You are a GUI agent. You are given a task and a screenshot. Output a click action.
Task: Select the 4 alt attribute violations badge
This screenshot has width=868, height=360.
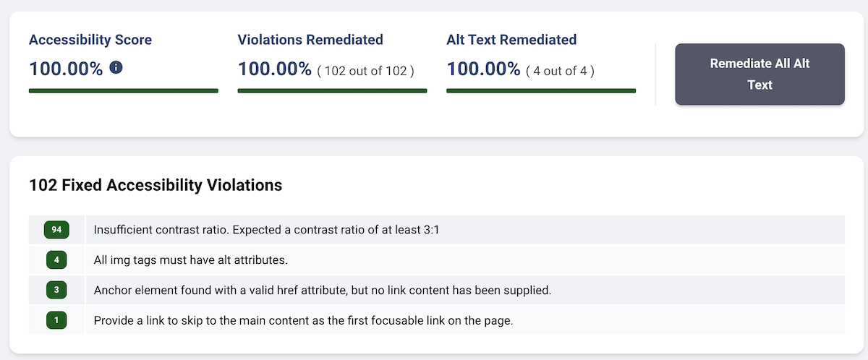(56, 260)
